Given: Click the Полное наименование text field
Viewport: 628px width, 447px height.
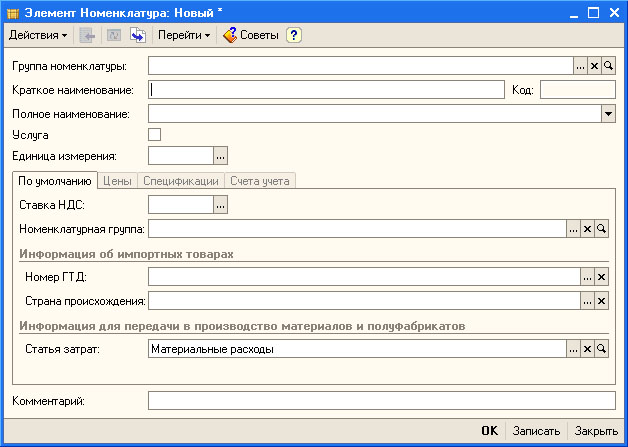Looking at the screenshot, I should (374, 114).
